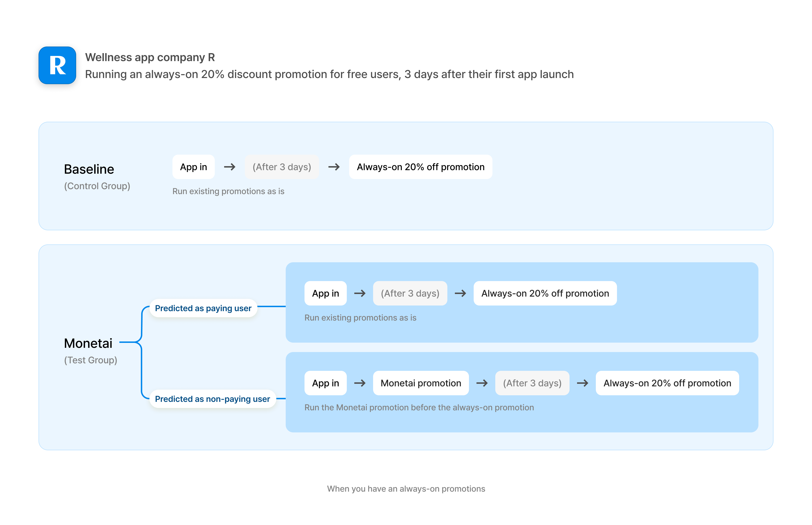Click 'App in' in the paying user flow

(x=325, y=294)
